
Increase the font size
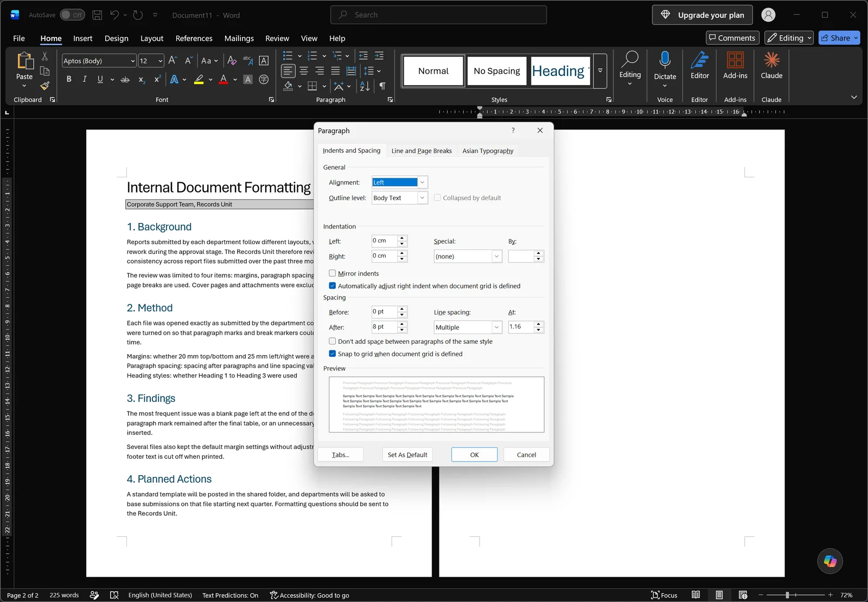coord(173,60)
